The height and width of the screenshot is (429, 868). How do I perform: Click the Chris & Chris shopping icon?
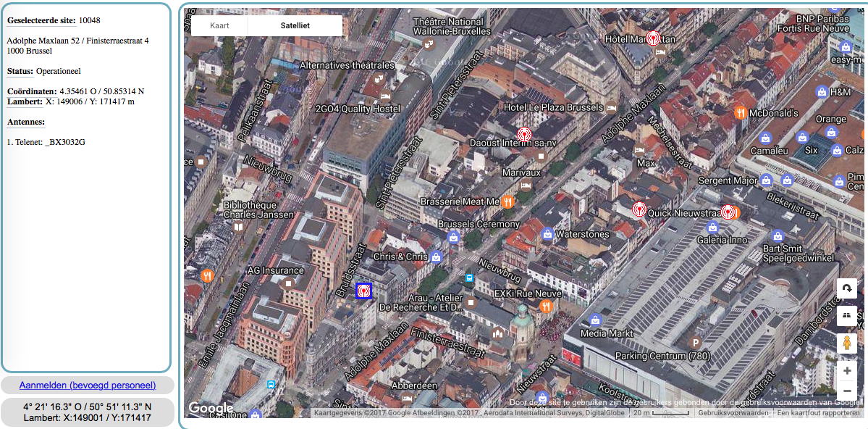(437, 257)
